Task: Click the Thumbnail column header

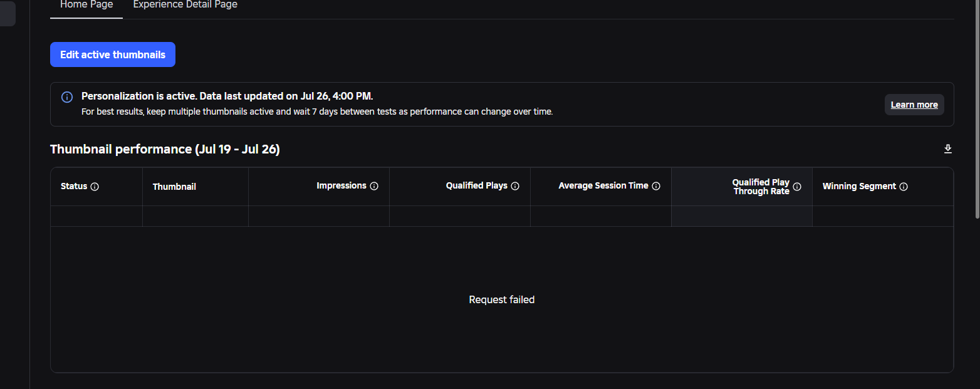Action: pos(174,187)
